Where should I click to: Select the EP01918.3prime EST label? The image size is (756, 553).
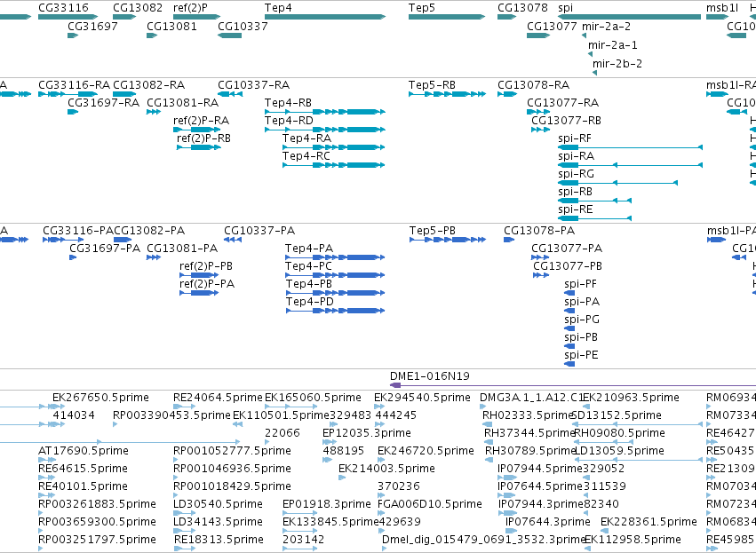click(327, 504)
